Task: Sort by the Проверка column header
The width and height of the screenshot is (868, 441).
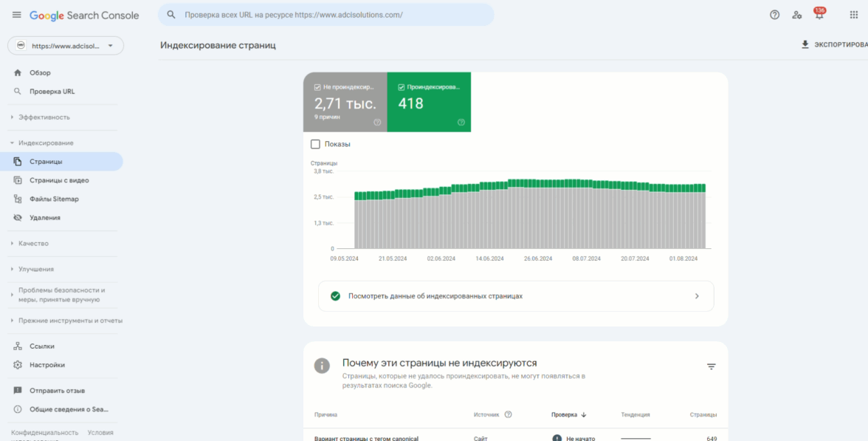Action: tap(568, 414)
